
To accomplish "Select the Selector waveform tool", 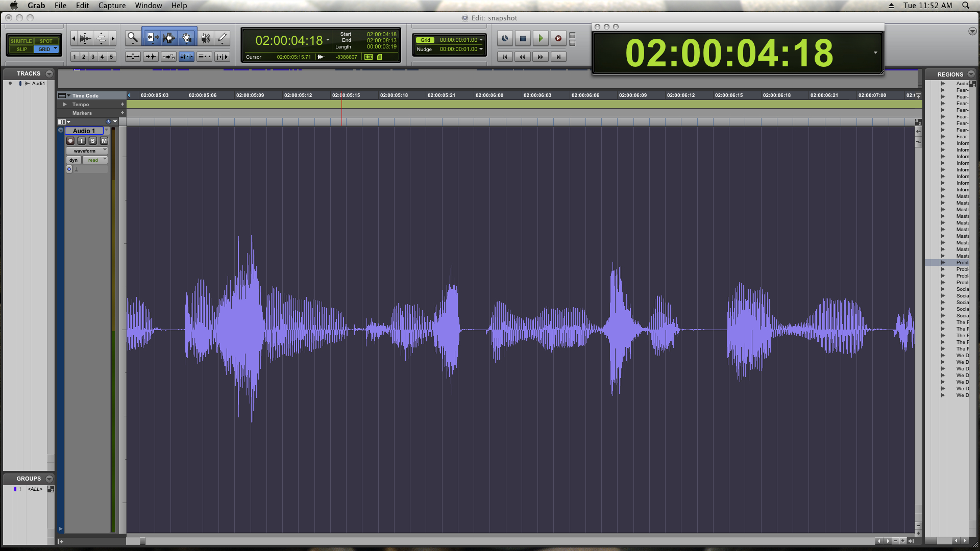I will tap(169, 38).
